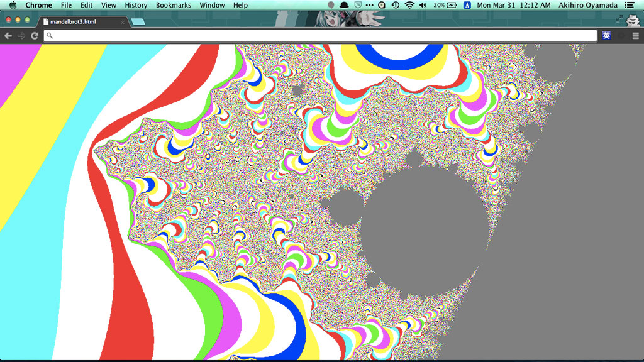Click the browser back arrow
The image size is (644, 362).
8,36
